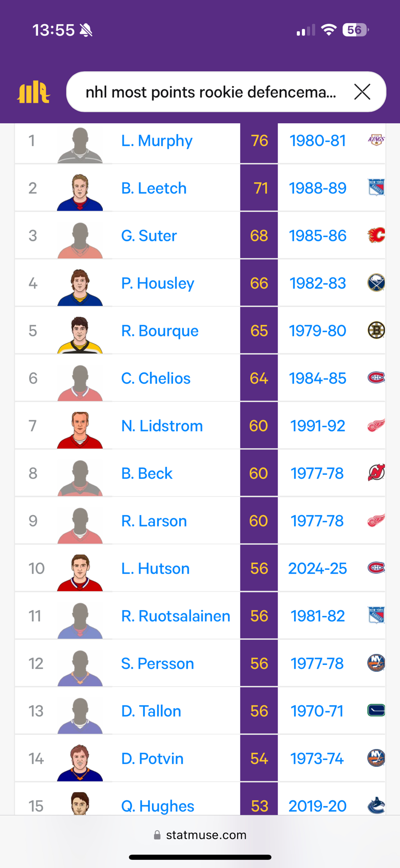Tap R. Bourque's player portrait
Viewport: 400px width, 868px height.
point(80,334)
